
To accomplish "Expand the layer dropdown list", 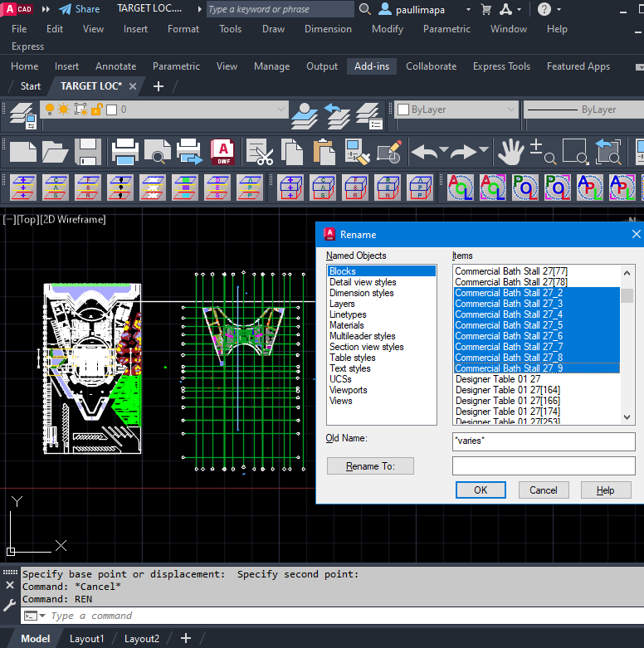I will point(281,110).
